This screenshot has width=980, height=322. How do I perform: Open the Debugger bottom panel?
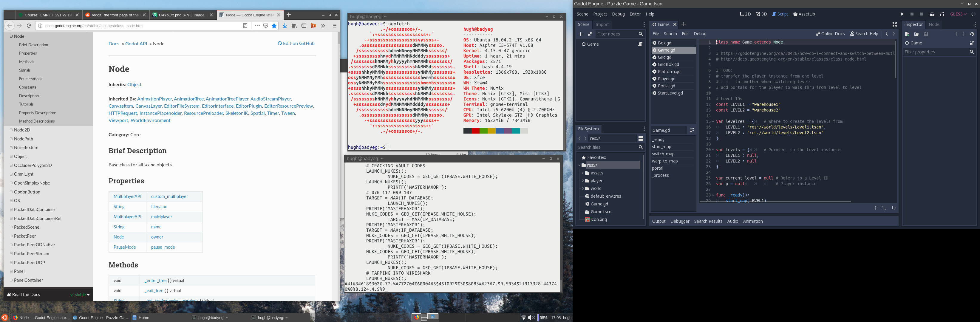tap(680, 221)
